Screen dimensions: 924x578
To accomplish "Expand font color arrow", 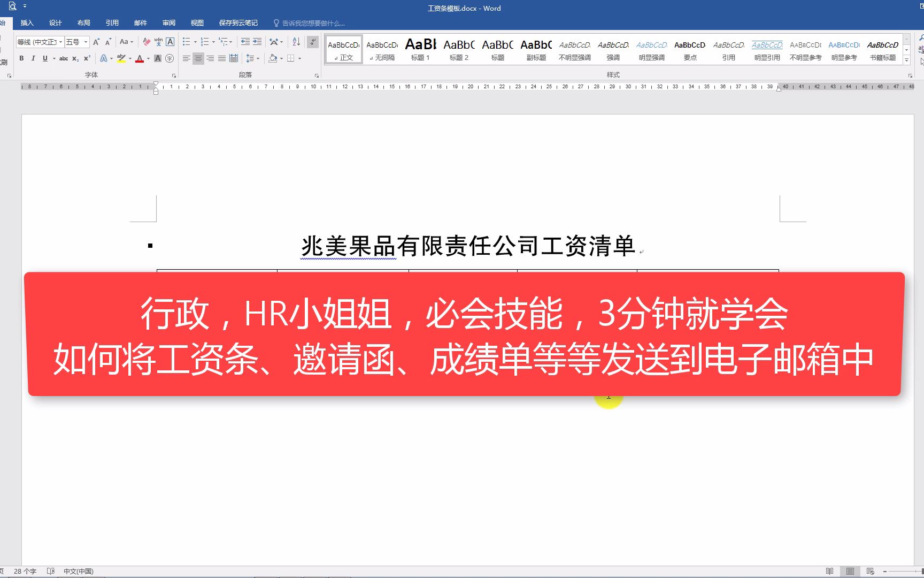I will 148,58.
